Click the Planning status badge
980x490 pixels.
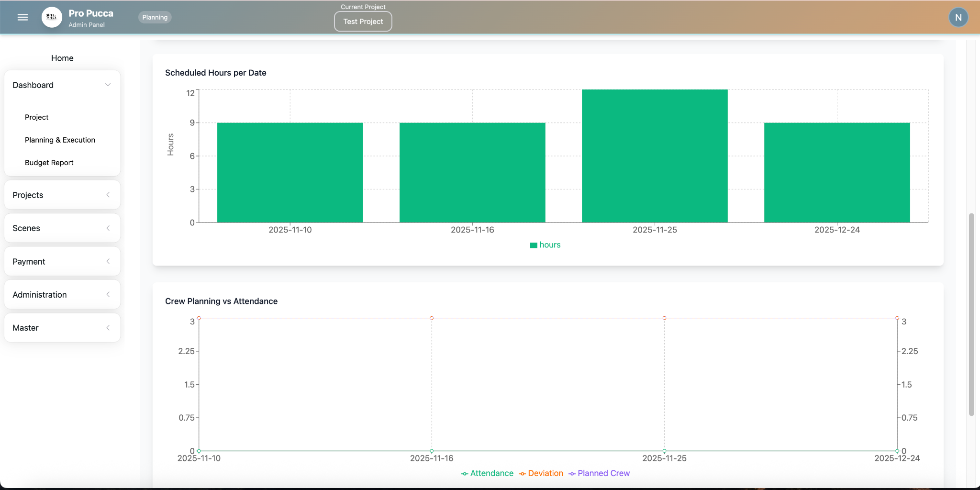155,17
